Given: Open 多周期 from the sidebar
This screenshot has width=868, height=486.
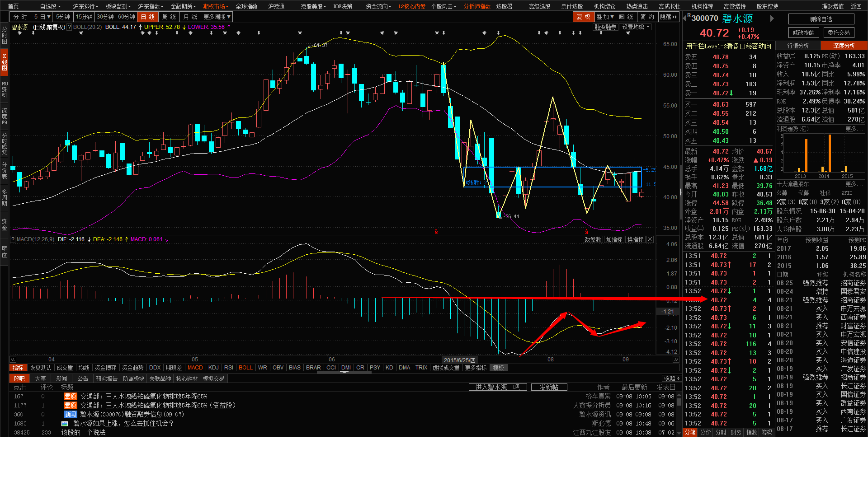Looking at the screenshot, I should [5, 197].
